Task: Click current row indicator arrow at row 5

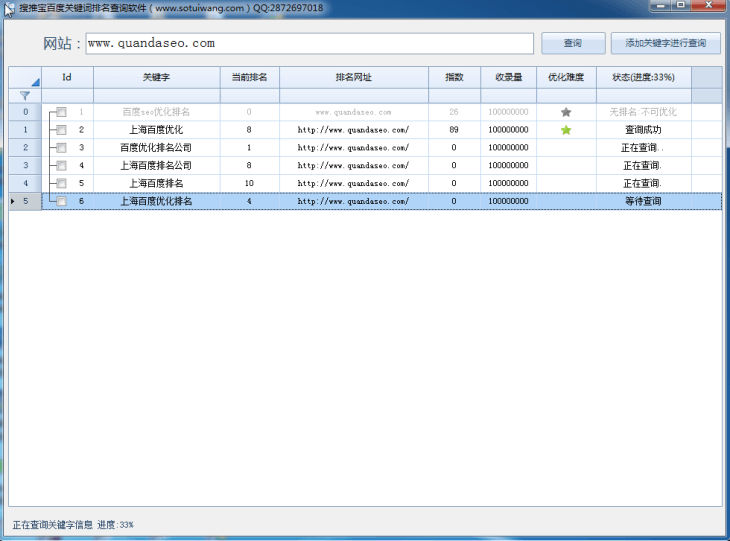Action: coord(13,201)
